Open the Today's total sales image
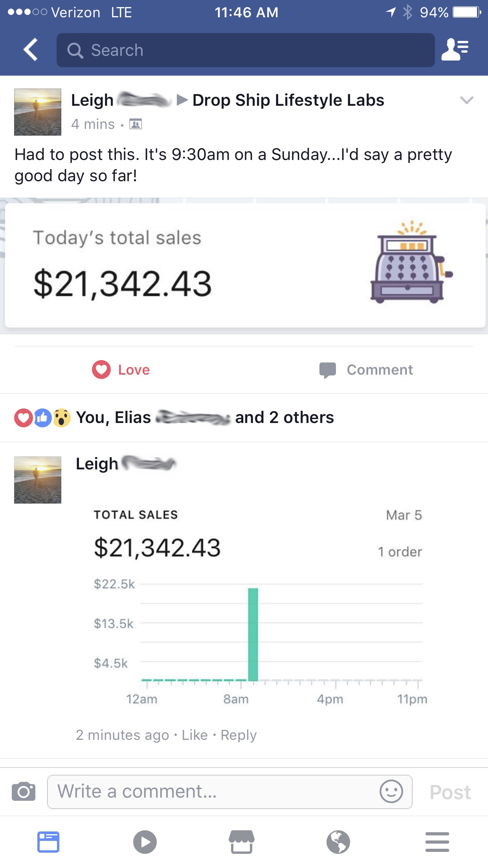This screenshot has width=488, height=868. click(244, 266)
